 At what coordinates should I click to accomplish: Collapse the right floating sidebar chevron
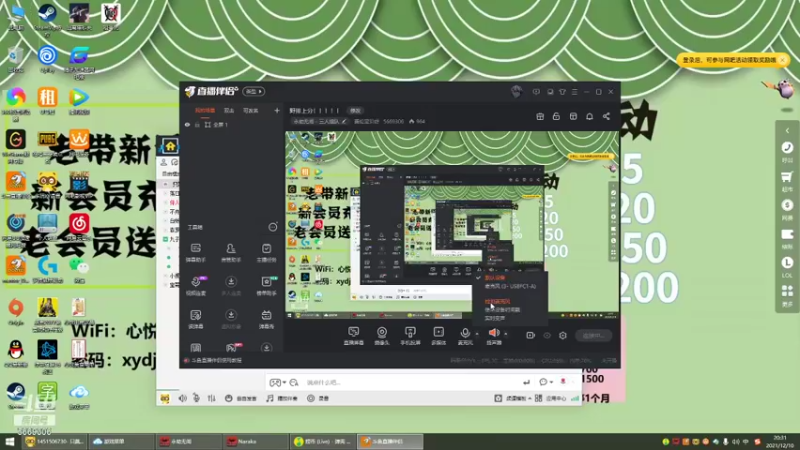787,130
